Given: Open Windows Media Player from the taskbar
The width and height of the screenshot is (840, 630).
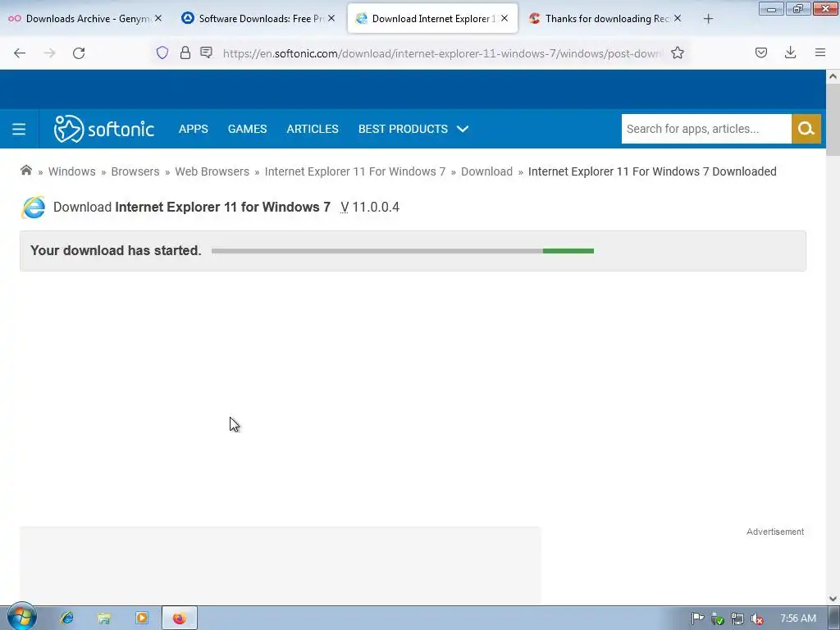Looking at the screenshot, I should (x=142, y=619).
